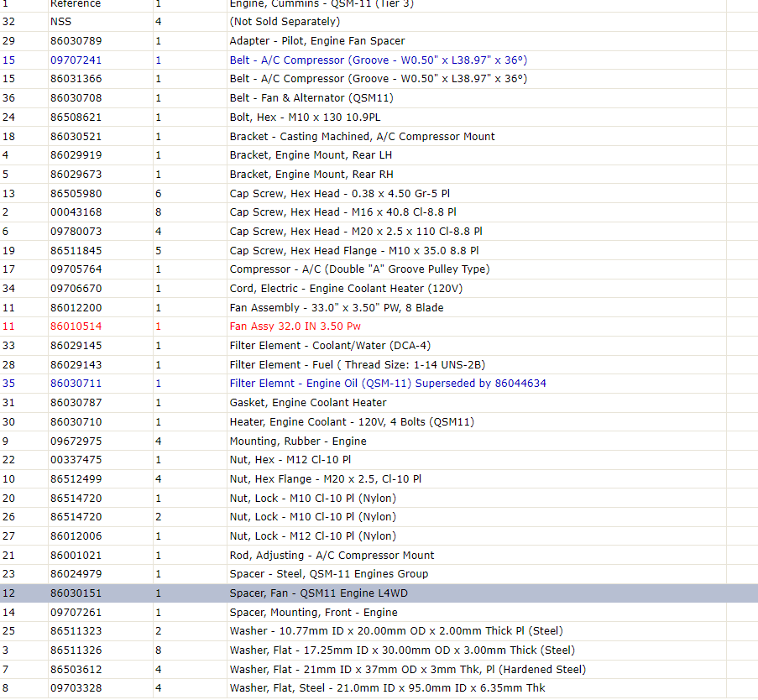
Task: Click part number 86031366
Action: click(x=76, y=79)
